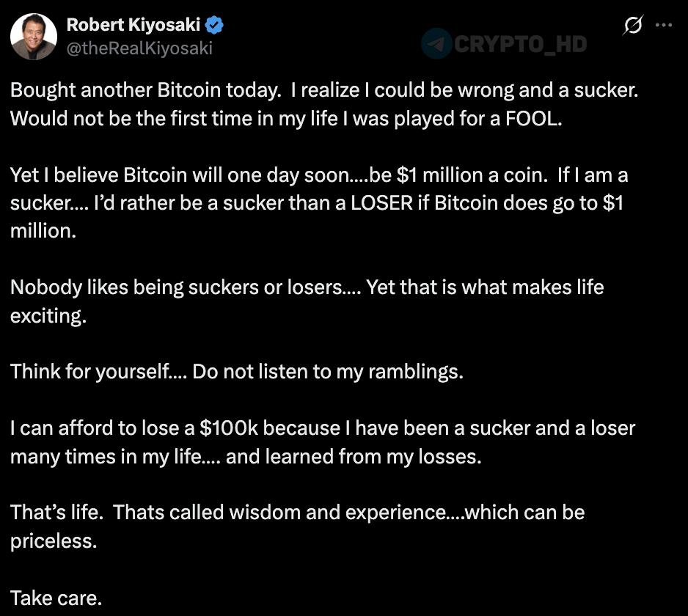Click the 'Nobody likes being suckers' line

click(x=307, y=287)
